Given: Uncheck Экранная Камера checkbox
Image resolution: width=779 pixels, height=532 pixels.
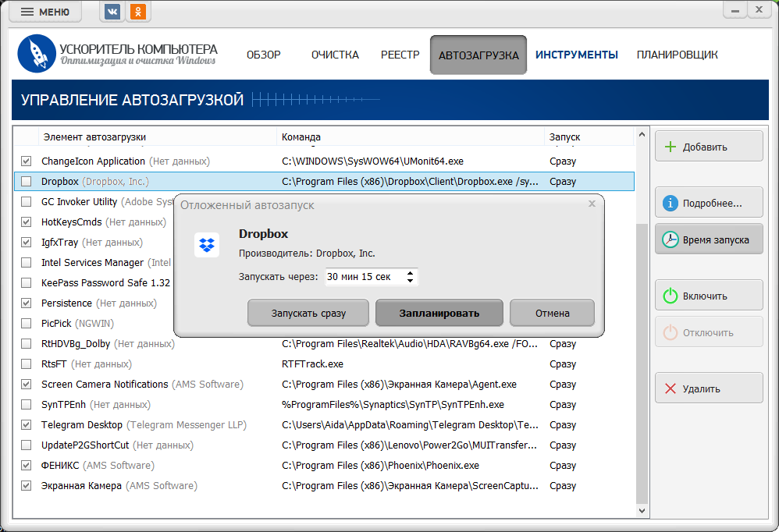Looking at the screenshot, I should pyautogui.click(x=27, y=486).
